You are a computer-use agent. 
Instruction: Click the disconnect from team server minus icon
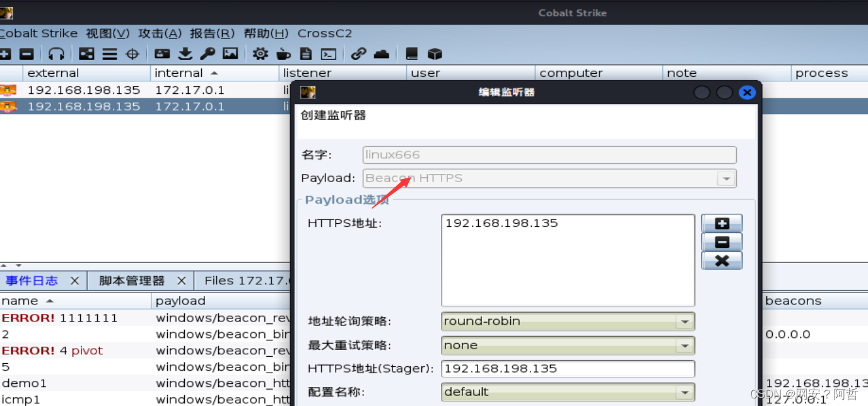point(26,54)
